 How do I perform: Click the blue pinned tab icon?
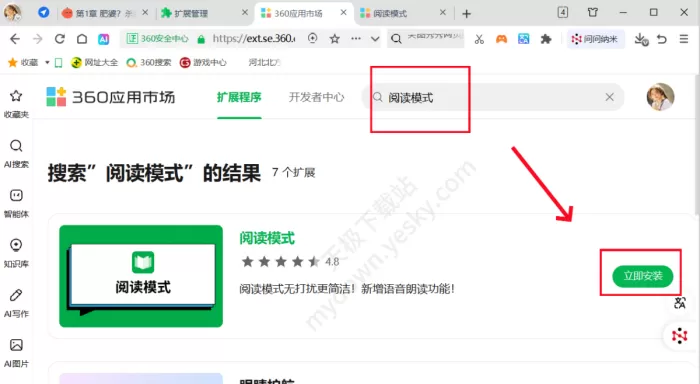[x=43, y=13]
